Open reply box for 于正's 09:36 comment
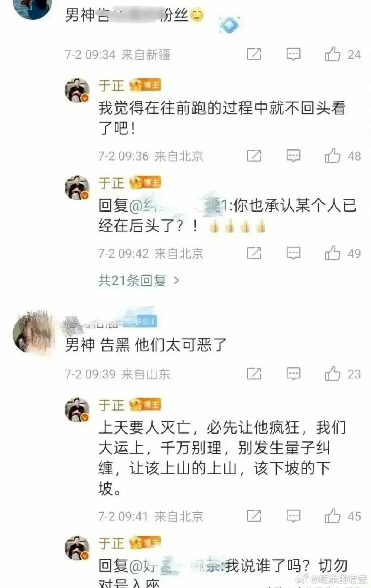Image resolution: width=371 pixels, height=588 pixels. pos(293,156)
